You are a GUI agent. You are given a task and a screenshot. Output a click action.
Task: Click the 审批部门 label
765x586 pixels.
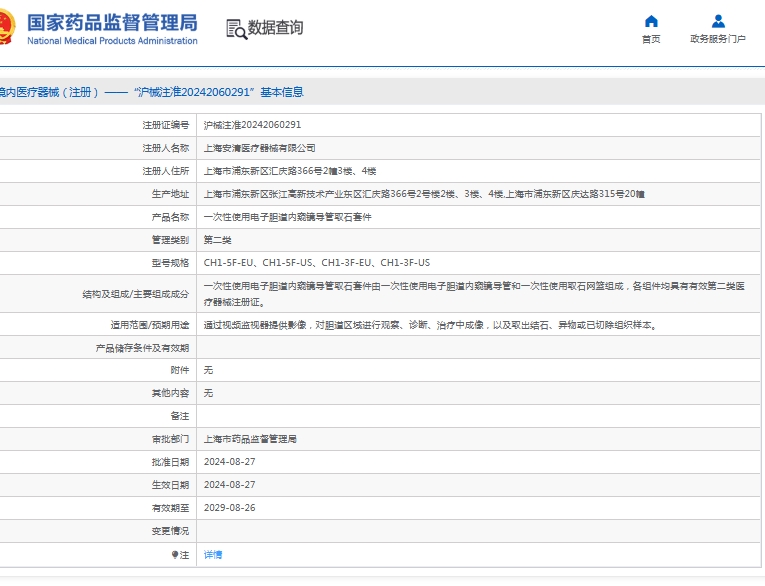(x=170, y=439)
